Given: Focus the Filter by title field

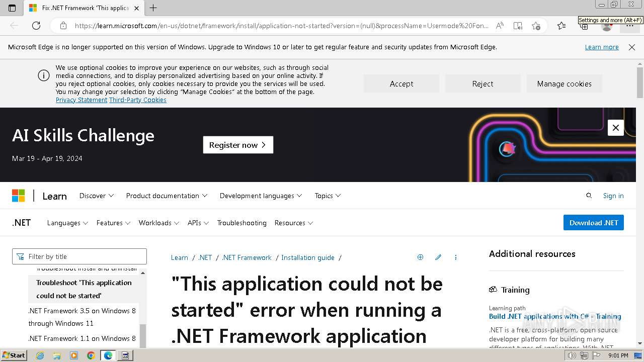Looking at the screenshot, I should click(79, 256).
